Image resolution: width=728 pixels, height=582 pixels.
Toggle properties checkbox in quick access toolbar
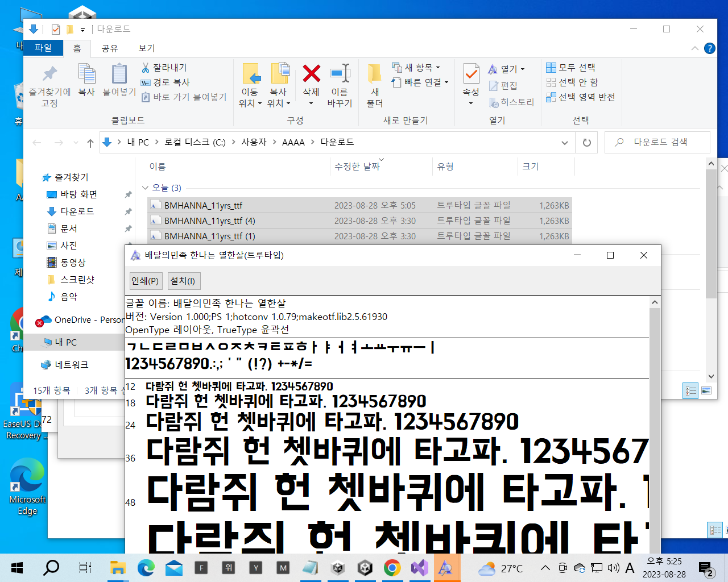pyautogui.click(x=55, y=30)
